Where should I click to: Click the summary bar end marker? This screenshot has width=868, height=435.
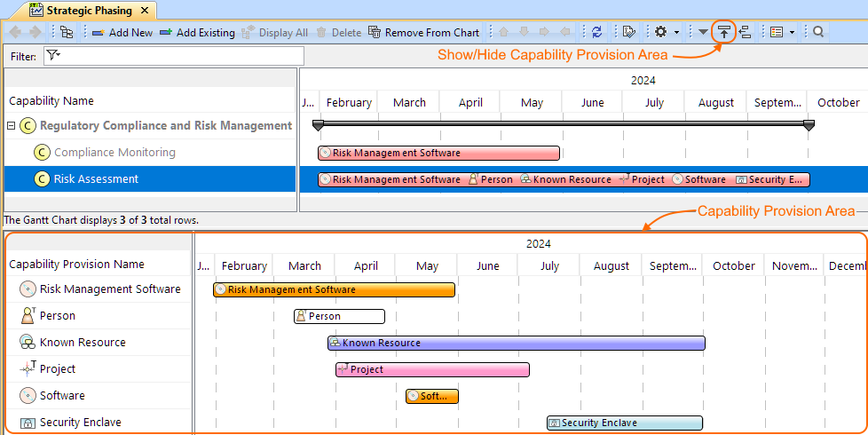(x=809, y=125)
